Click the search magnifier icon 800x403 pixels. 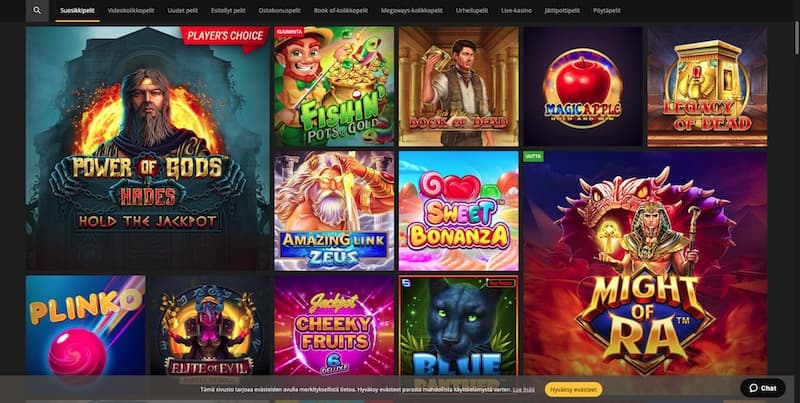pos(37,10)
